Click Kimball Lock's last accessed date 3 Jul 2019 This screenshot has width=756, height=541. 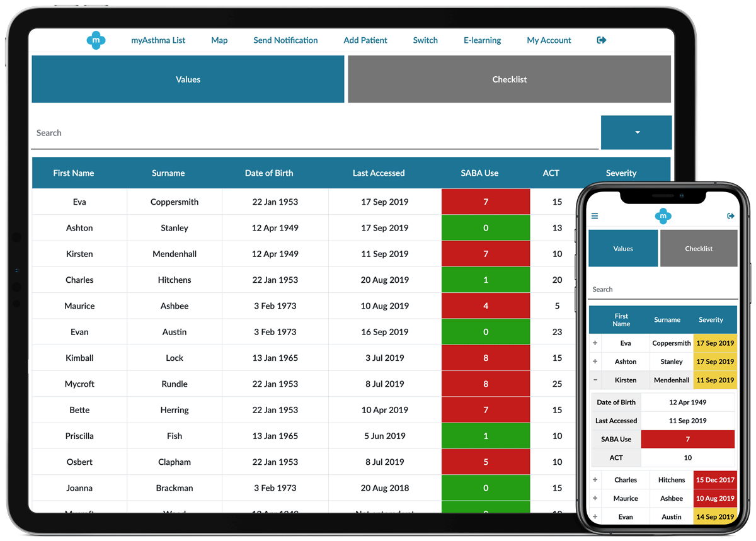coord(385,358)
